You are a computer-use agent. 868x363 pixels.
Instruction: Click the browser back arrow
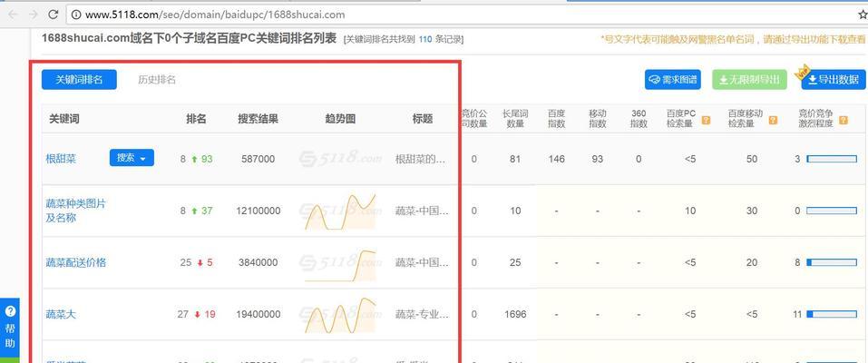[14, 15]
